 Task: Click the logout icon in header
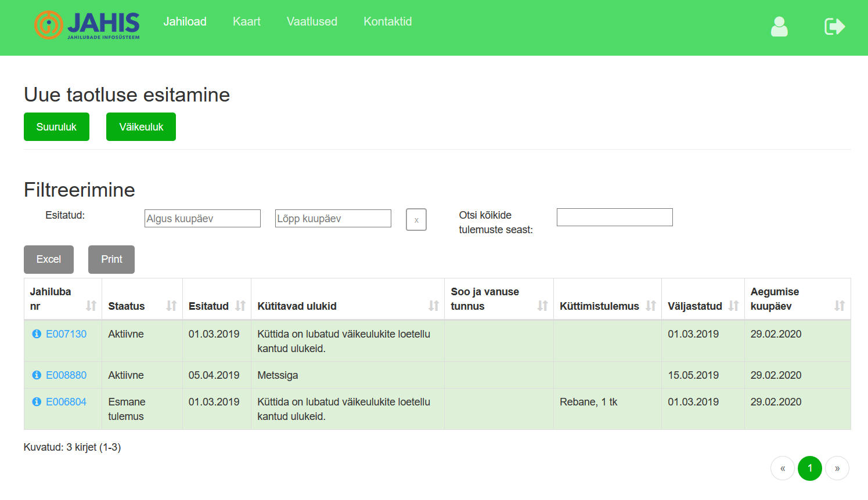point(834,27)
